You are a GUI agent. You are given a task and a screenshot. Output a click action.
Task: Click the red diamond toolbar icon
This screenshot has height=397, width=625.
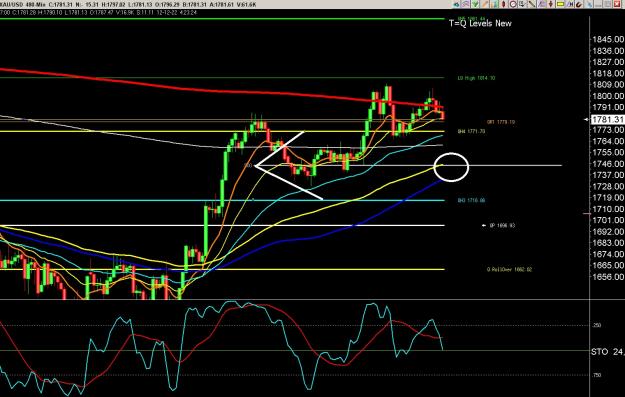(503, 4)
